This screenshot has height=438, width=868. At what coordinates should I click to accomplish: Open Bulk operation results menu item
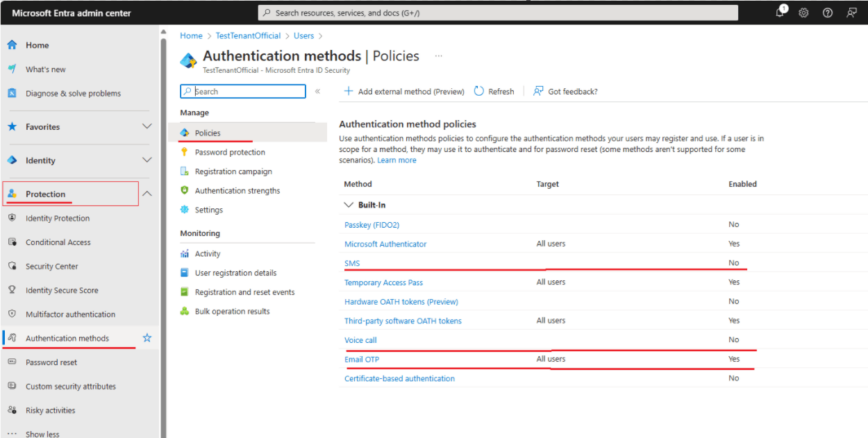232,311
